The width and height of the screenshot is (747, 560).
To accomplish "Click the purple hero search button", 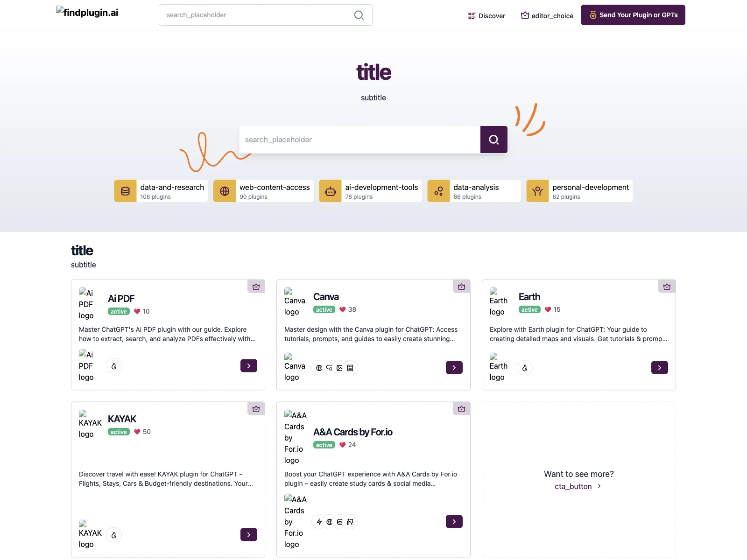I will tap(493, 140).
